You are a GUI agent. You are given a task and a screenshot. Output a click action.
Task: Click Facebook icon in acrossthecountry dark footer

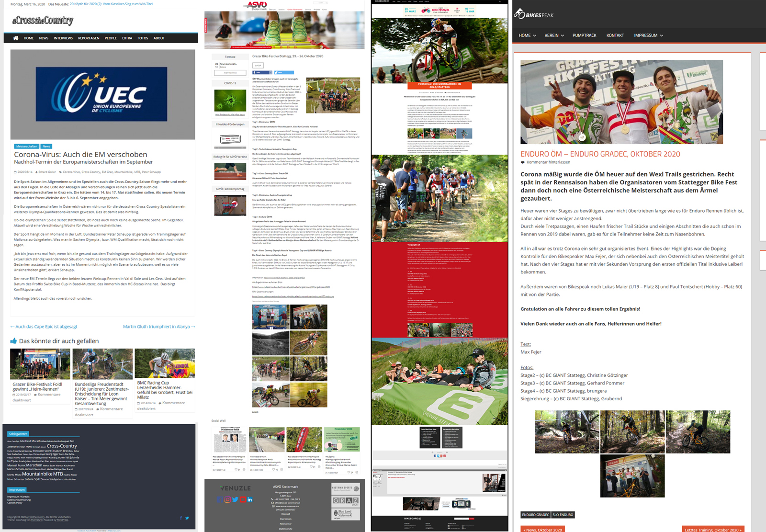click(x=181, y=518)
